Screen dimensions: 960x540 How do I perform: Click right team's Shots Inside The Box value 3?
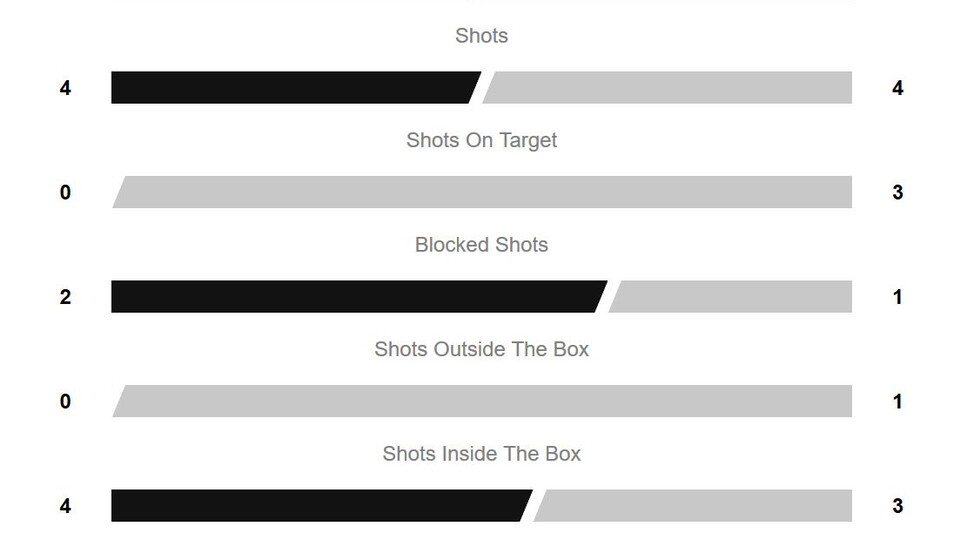[x=897, y=506]
